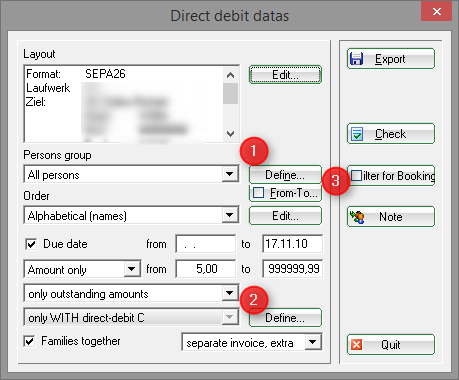The height and width of the screenshot is (380, 459).
Task: Click the Export floppy disk icon
Action: (356, 59)
